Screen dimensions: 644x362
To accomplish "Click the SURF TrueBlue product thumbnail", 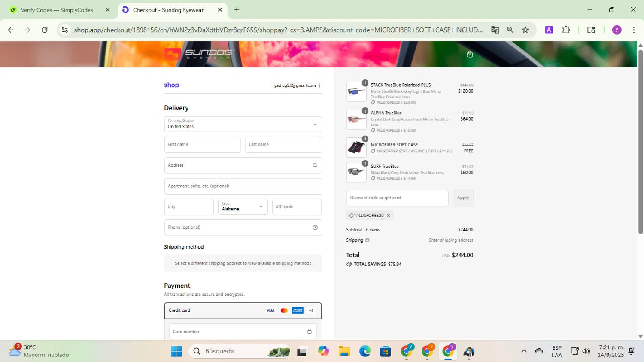I will (356, 172).
